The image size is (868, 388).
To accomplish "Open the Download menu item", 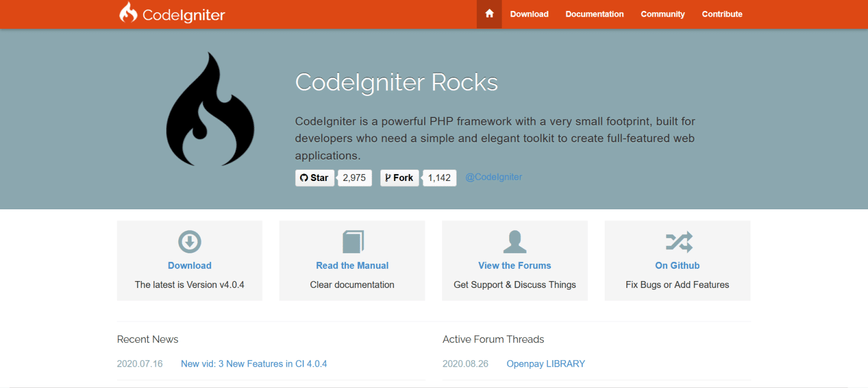I will pos(529,13).
